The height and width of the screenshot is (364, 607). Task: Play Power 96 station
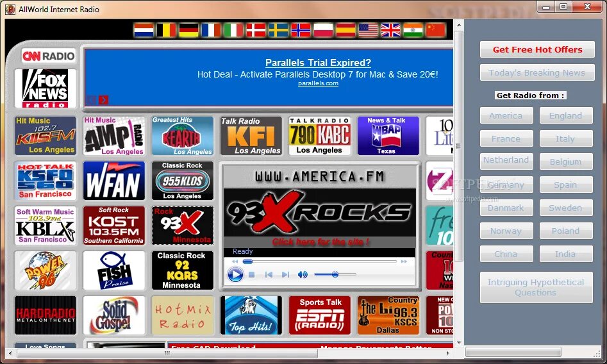click(46, 270)
